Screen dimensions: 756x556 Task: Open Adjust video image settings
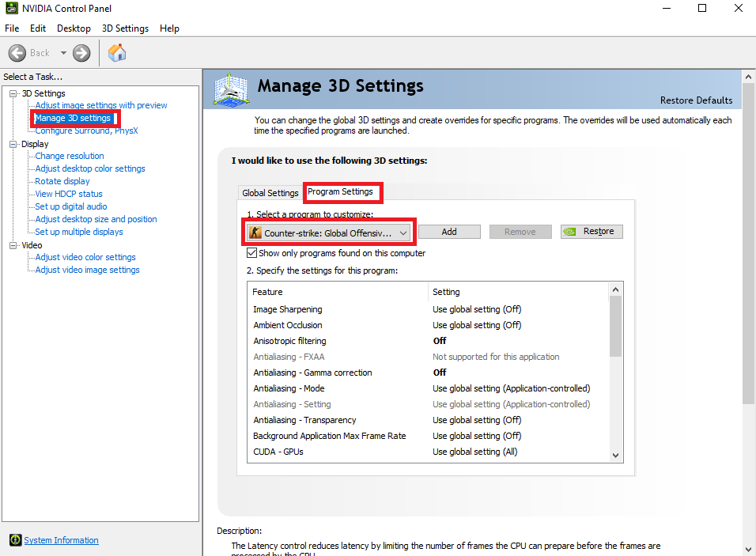(87, 270)
